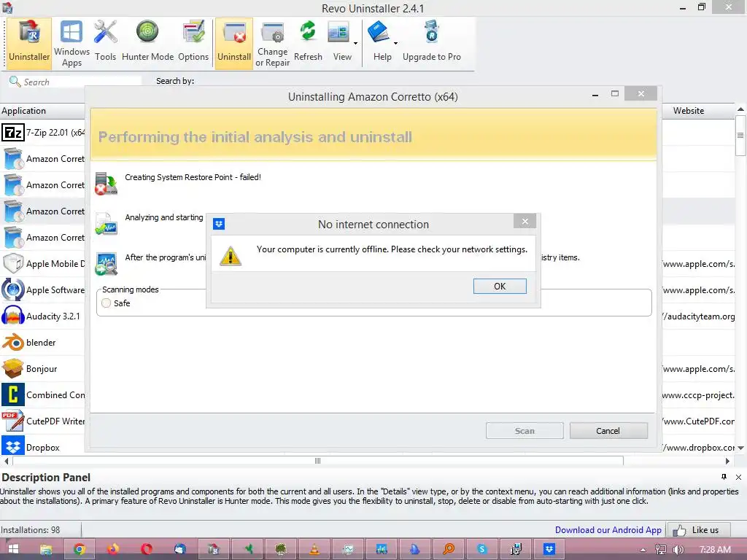Open Skype from taskbar
747x560 pixels.
(x=482, y=549)
